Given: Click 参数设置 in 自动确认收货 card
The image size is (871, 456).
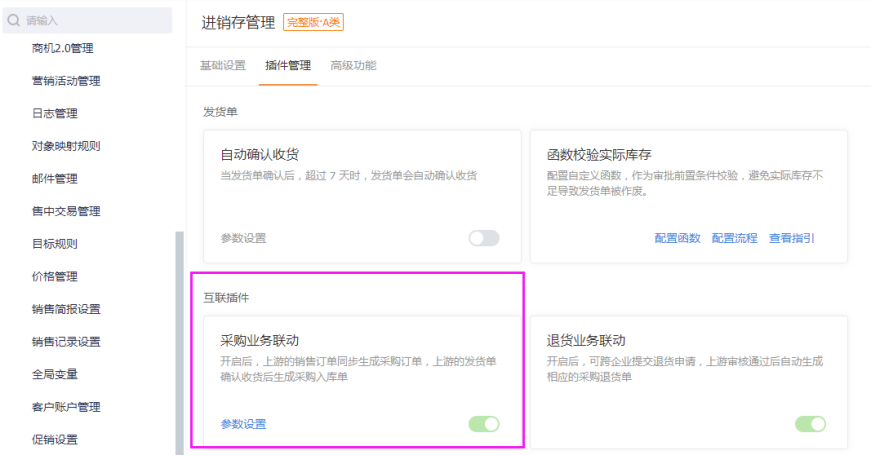Looking at the screenshot, I should (243, 238).
